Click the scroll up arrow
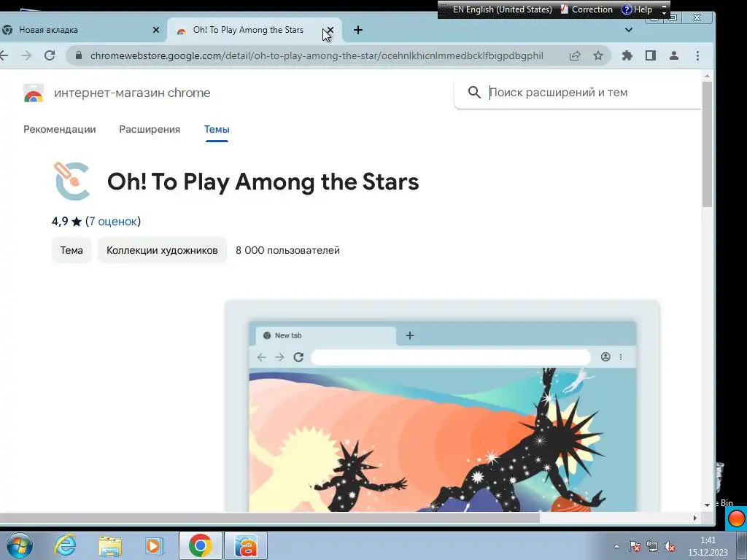Image resolution: width=747 pixels, height=560 pixels. click(x=707, y=76)
